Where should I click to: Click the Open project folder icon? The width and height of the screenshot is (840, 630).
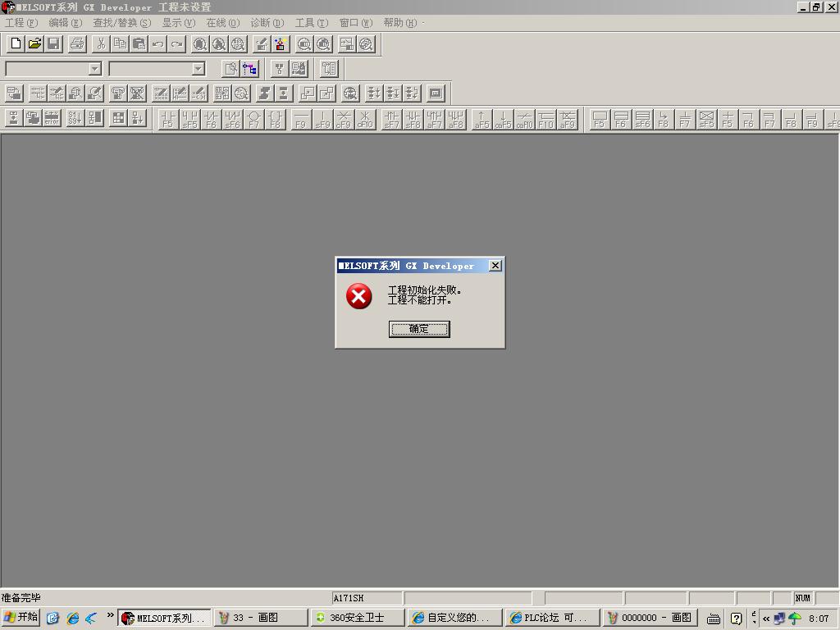tap(34, 44)
